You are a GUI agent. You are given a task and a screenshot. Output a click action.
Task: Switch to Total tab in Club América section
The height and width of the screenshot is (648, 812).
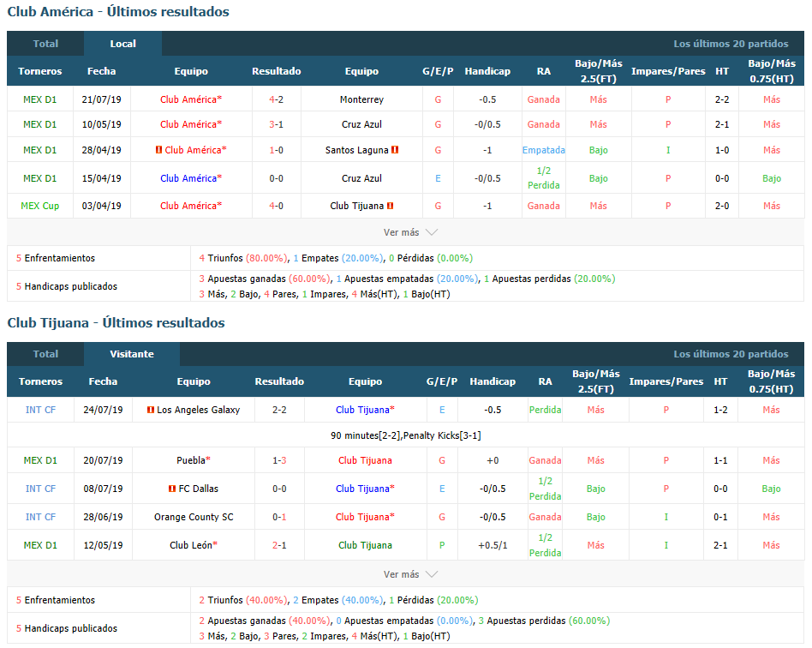45,44
